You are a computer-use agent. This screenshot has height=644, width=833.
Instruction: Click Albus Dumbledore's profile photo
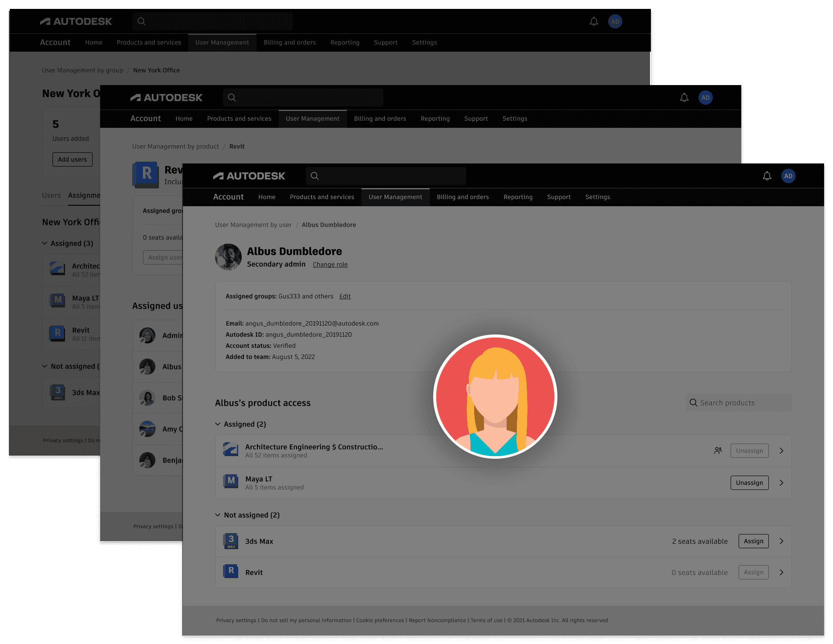pyautogui.click(x=228, y=257)
